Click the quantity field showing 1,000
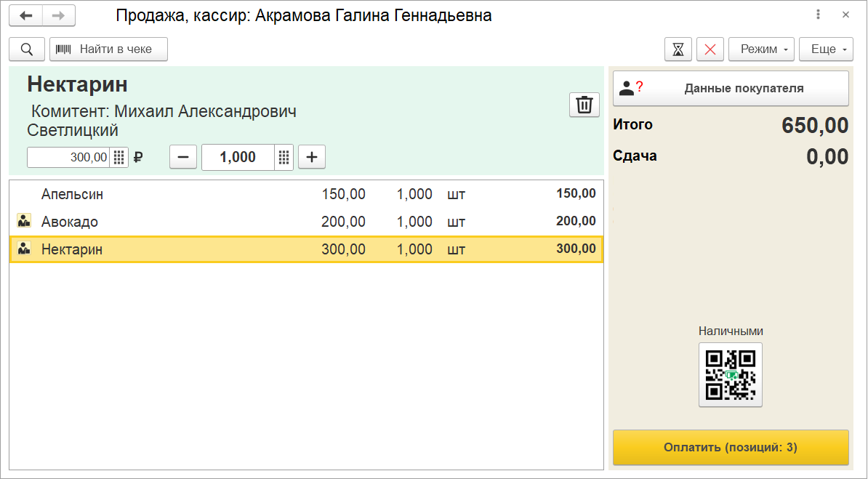 point(238,157)
